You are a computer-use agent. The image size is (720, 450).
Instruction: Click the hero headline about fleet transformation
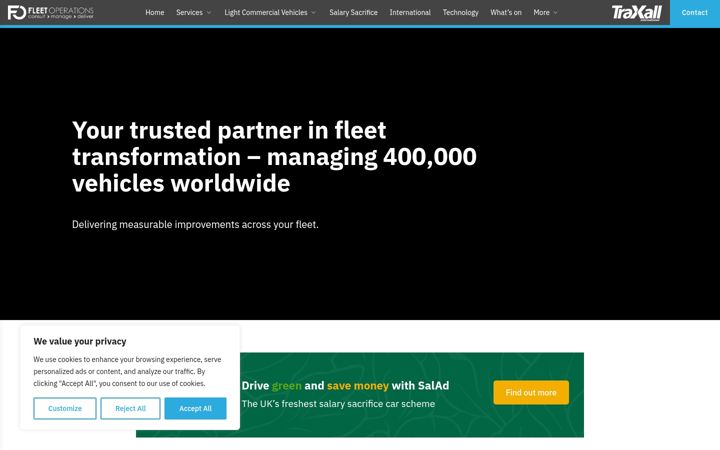tap(274, 157)
